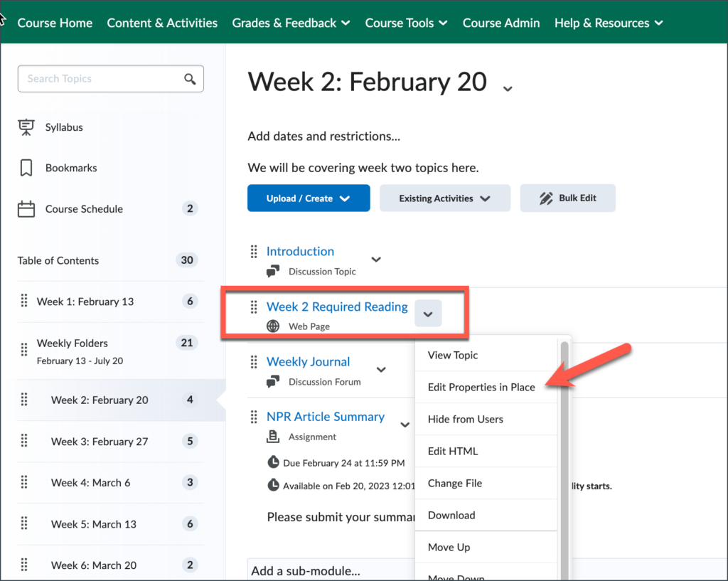Click the Bookmarks ribbon icon

click(x=26, y=168)
